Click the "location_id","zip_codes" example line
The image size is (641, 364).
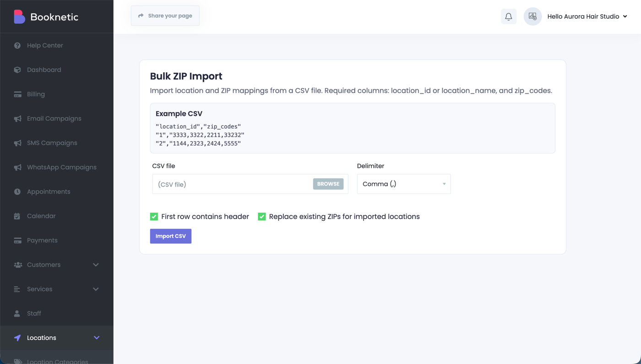click(x=198, y=127)
